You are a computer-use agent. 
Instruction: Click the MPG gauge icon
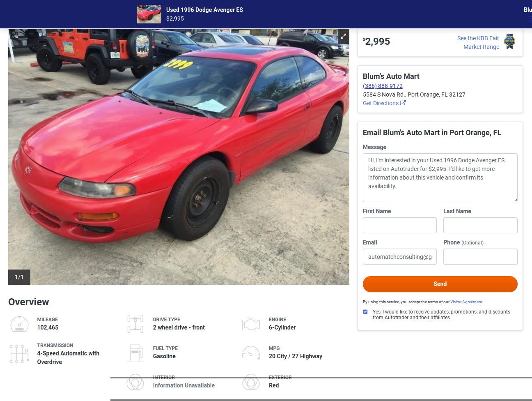click(x=251, y=353)
